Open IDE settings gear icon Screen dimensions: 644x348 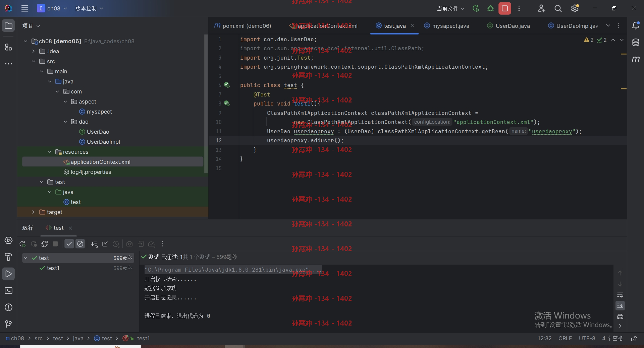(575, 8)
